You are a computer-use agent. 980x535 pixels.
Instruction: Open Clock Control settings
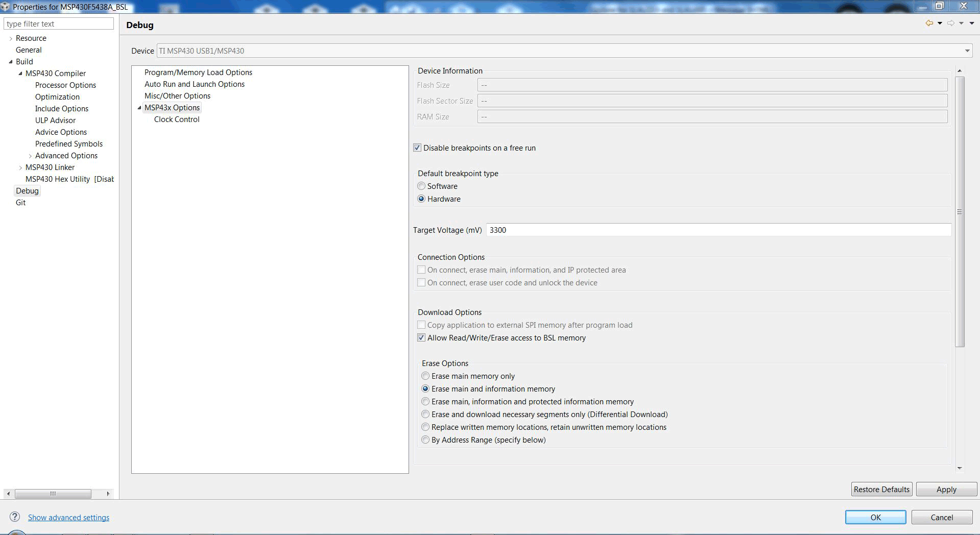pos(177,119)
